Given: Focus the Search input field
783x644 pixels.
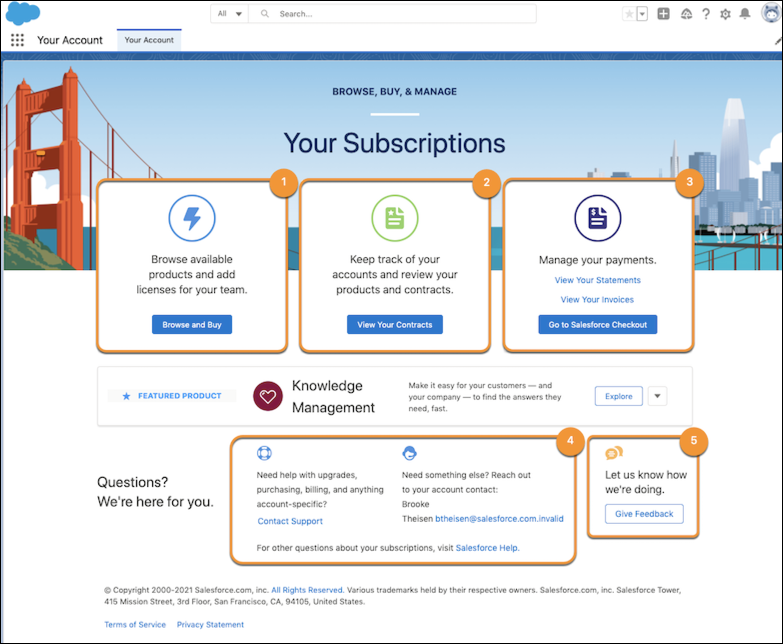Looking at the screenshot, I should click(x=392, y=14).
